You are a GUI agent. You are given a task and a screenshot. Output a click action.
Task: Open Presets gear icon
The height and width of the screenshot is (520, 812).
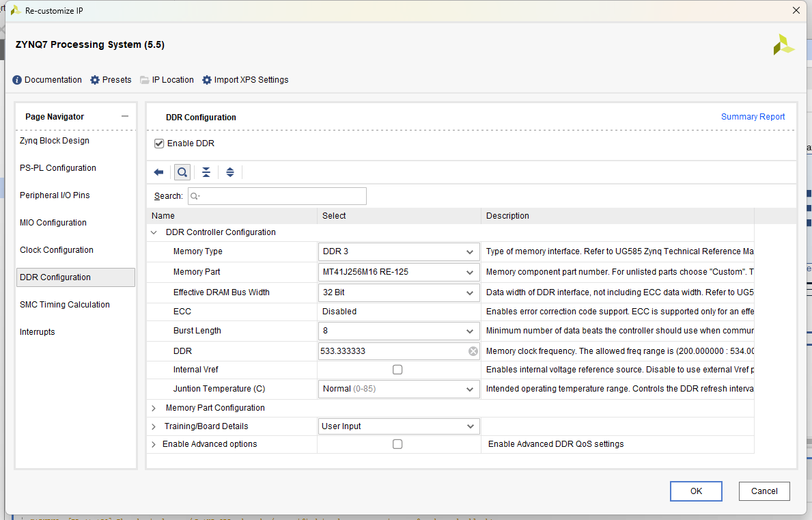tap(95, 80)
